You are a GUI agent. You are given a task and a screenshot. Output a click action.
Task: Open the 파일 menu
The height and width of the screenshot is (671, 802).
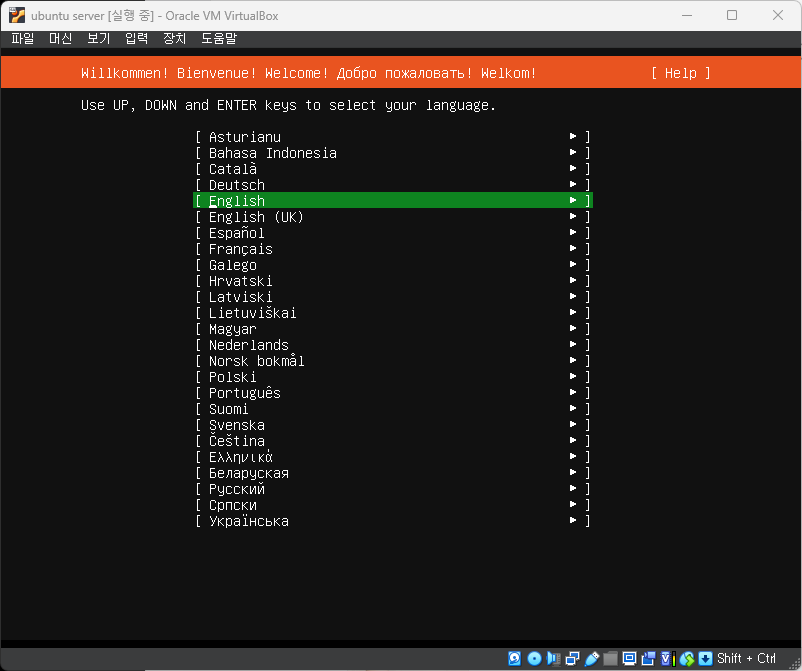(x=23, y=38)
